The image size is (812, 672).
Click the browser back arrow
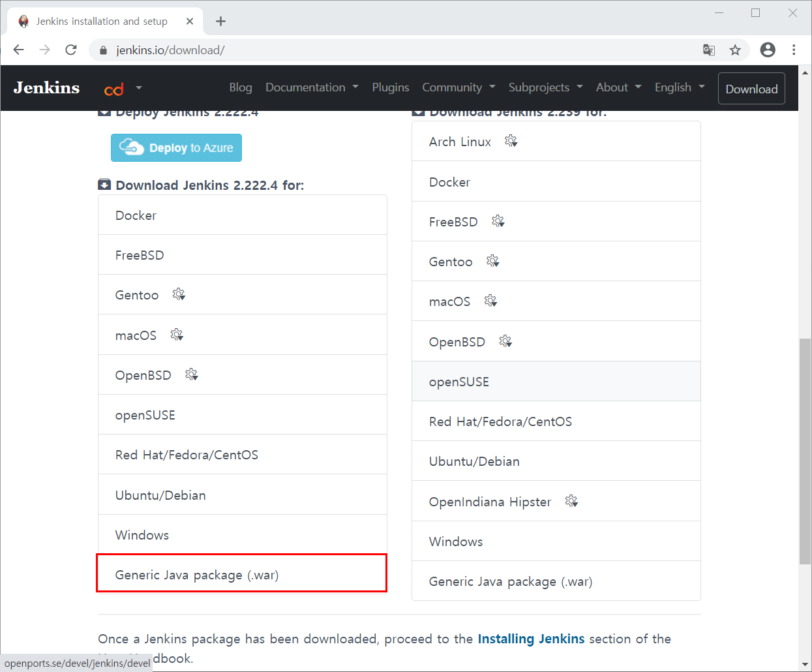[x=19, y=50]
